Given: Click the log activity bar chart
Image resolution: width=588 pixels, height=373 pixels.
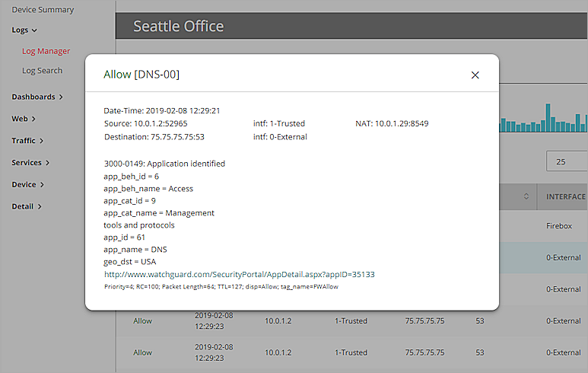Looking at the screenshot, I should (543, 118).
